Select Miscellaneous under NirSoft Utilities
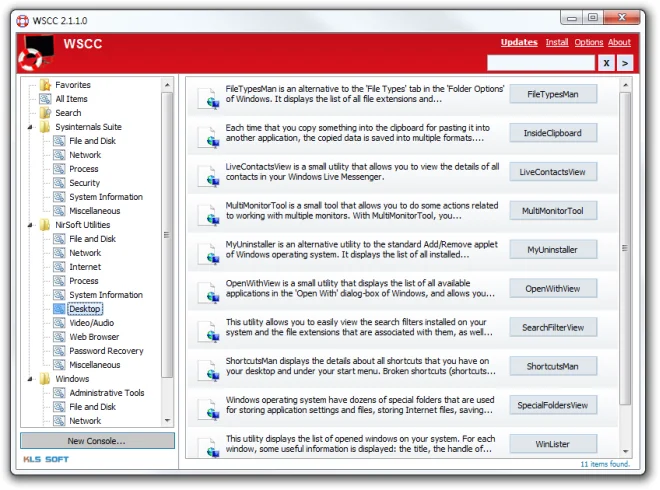Viewport: 660px width, 490px height. pos(95,365)
